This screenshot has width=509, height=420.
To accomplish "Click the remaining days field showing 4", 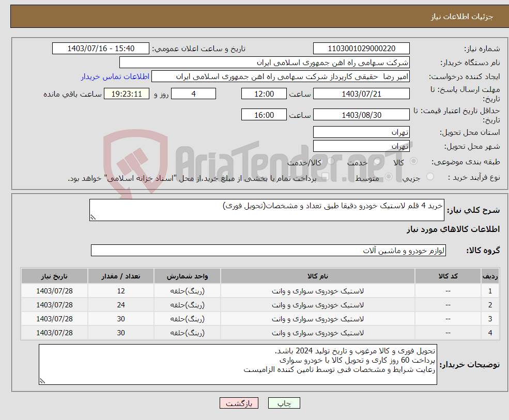I will [193, 94].
